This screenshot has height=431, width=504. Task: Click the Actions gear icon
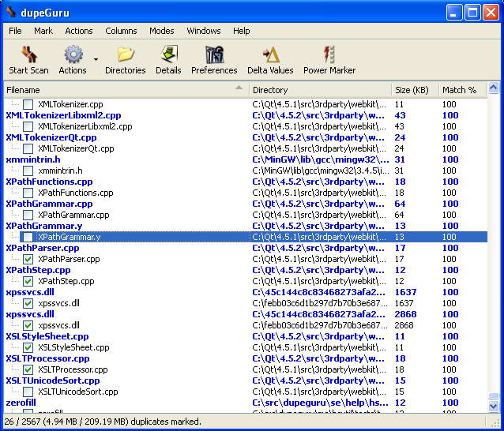(x=73, y=54)
